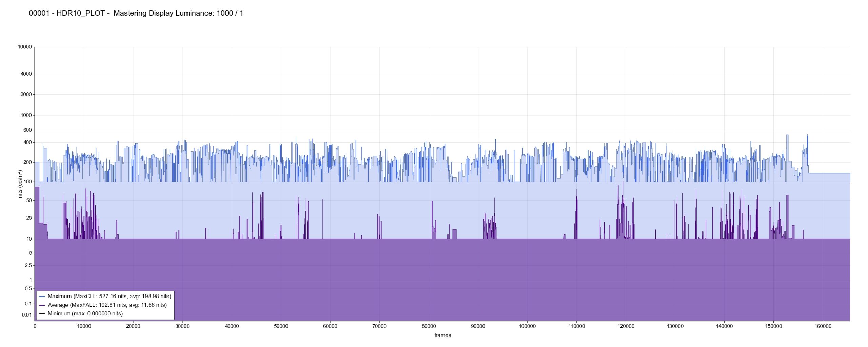Click the 110000 x-axis frame label
The height and width of the screenshot is (347, 868).
(576, 326)
